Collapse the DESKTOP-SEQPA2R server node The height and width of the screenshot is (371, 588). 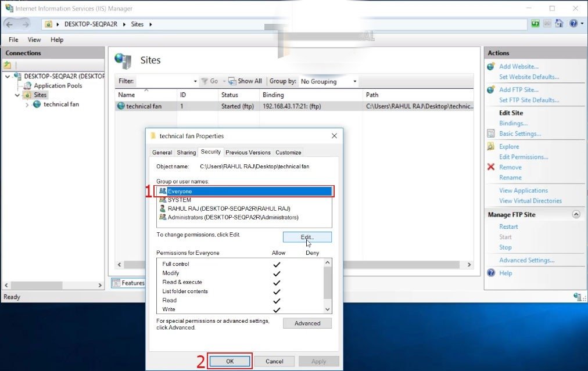(8, 76)
